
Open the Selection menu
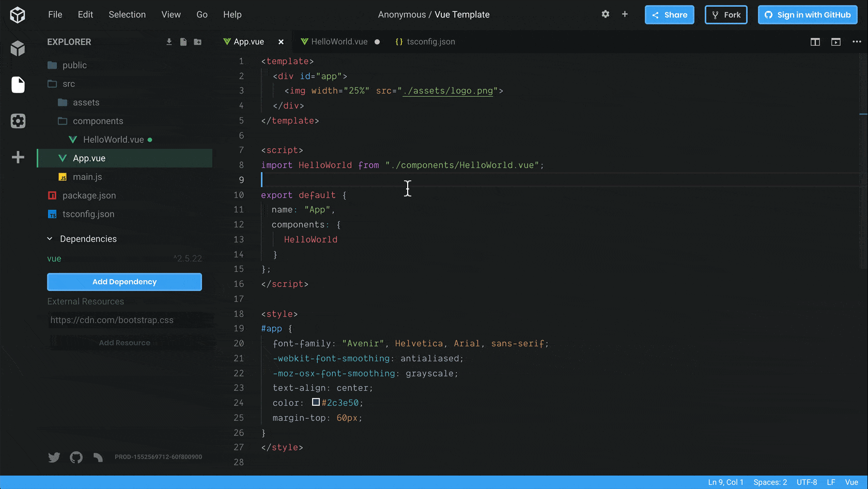127,14
